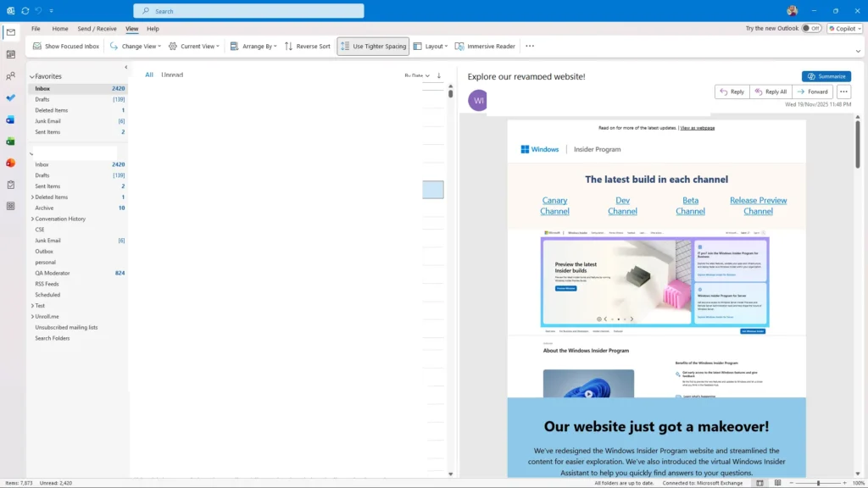
Task: Open the To Do checkmark icon
Action: [10, 98]
